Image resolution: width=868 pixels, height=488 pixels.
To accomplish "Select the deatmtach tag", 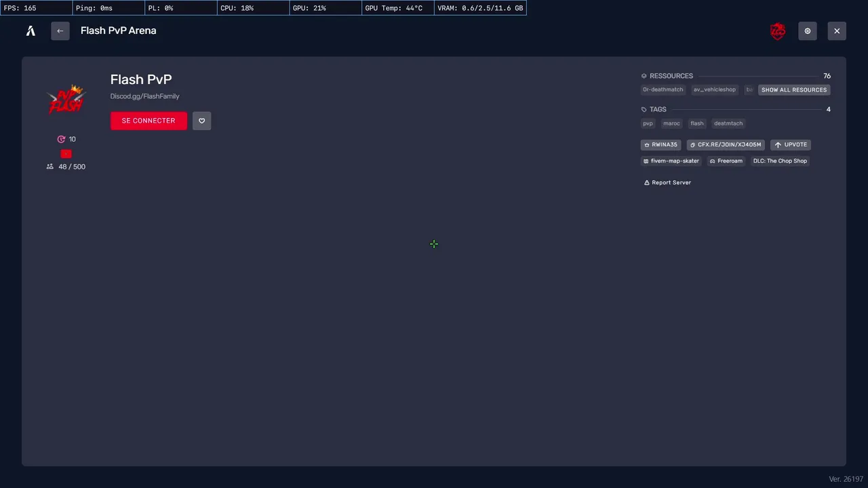I will 728,123.
